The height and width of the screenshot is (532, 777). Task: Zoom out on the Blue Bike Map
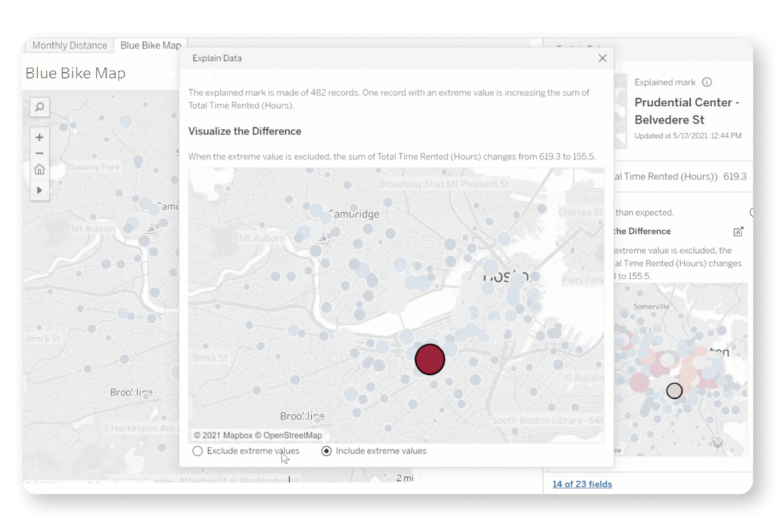(40, 153)
